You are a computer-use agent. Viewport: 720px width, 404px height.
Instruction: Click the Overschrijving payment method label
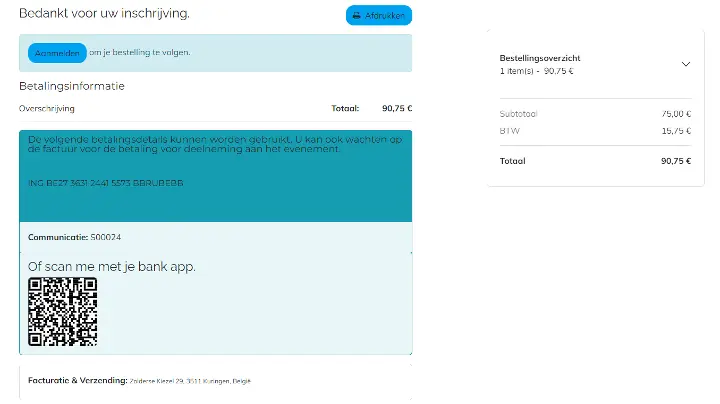point(47,108)
